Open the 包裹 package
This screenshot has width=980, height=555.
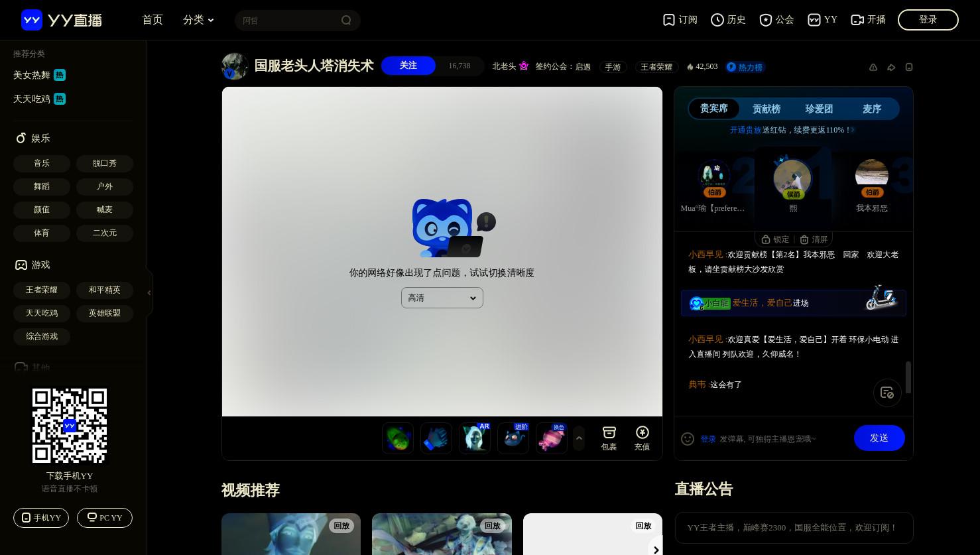click(x=609, y=438)
